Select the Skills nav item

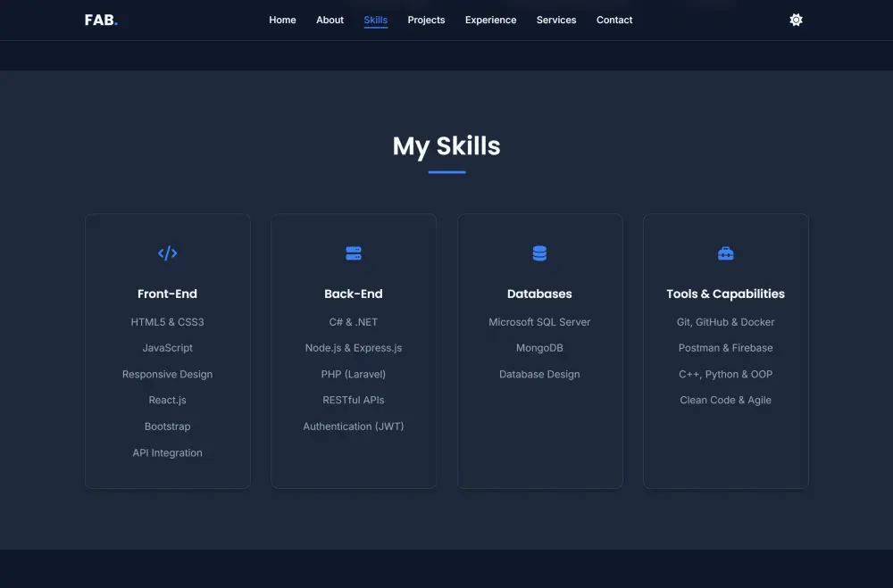pos(375,20)
